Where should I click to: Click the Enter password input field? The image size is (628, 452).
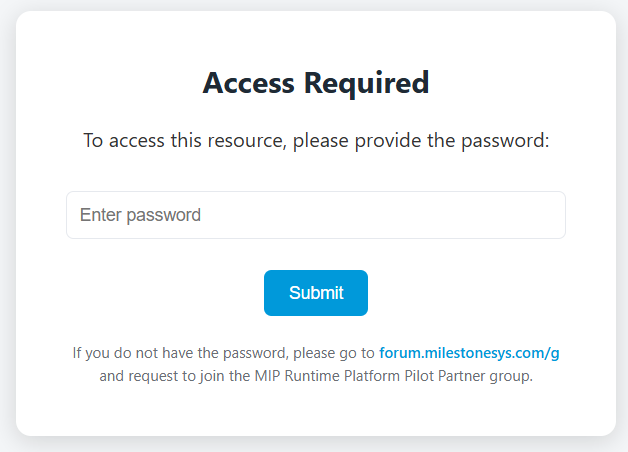coord(316,215)
